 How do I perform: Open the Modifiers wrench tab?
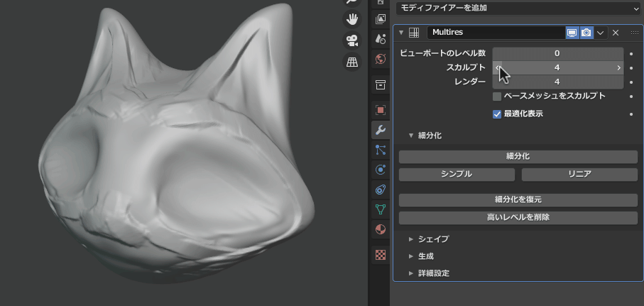pyautogui.click(x=381, y=130)
